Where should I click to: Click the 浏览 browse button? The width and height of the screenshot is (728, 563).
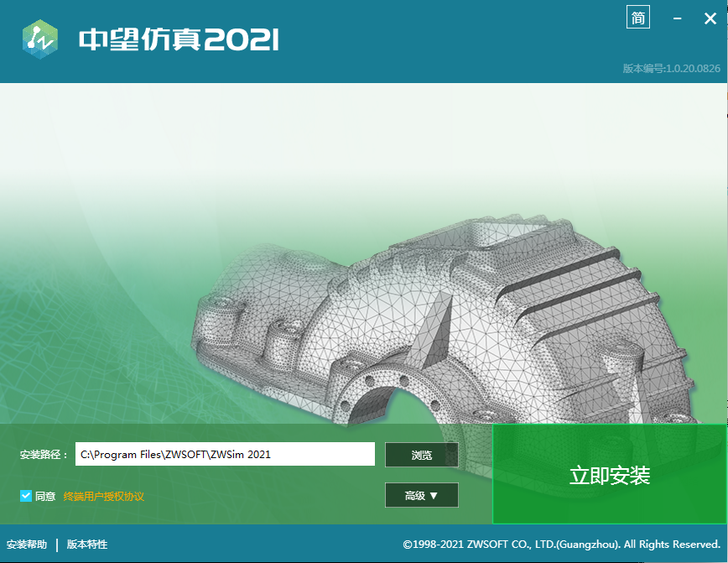422,455
